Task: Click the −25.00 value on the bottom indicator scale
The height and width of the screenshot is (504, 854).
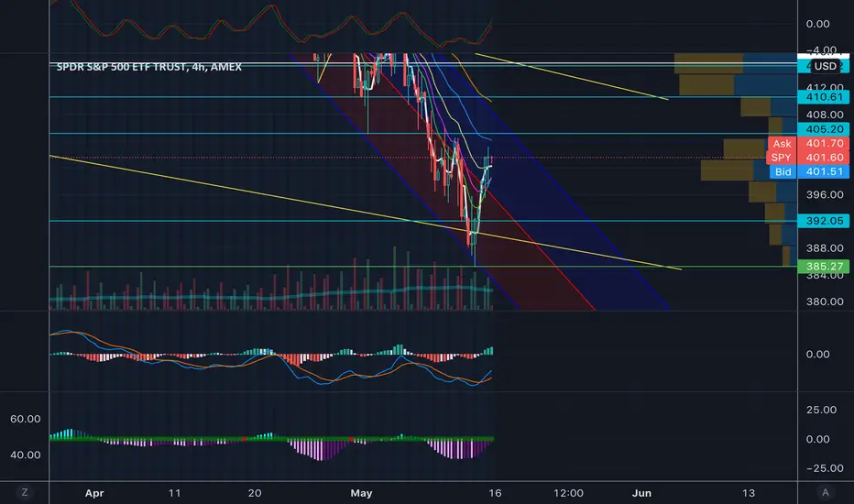Action: point(825,468)
